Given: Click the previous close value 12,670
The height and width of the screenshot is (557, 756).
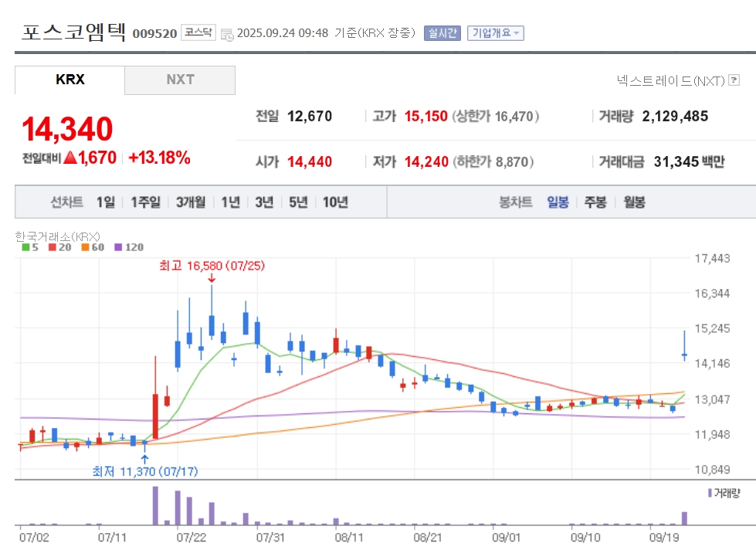Looking at the screenshot, I should click(310, 116).
